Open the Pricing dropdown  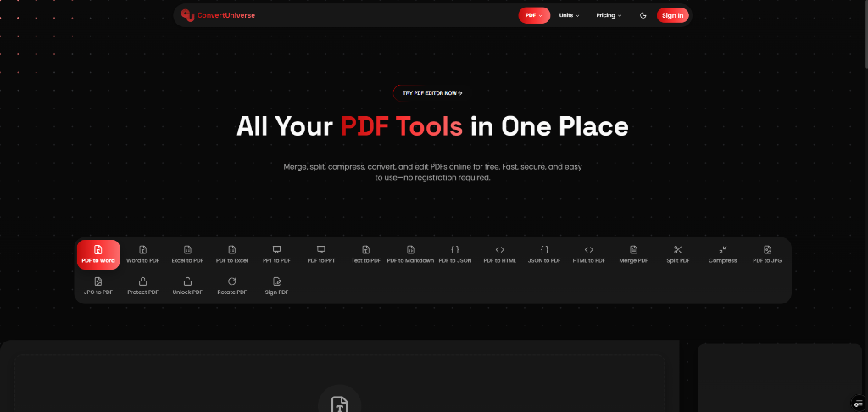609,15
